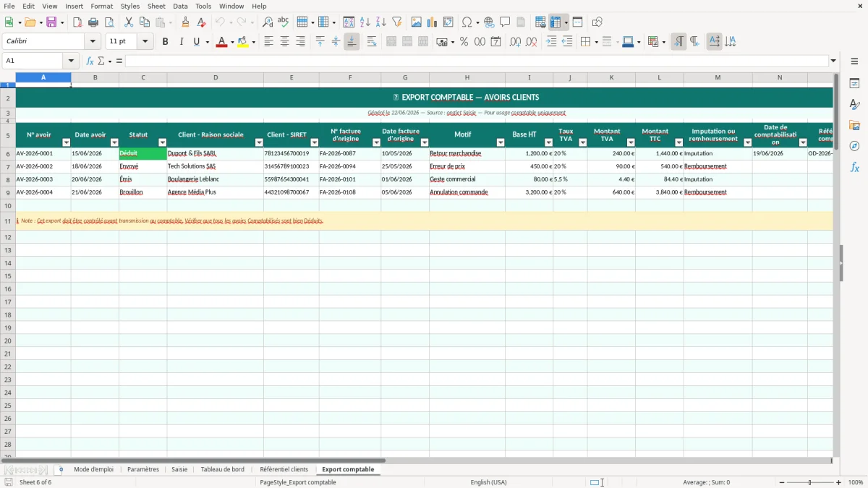Open the Function Wizard fx icon
868x488 pixels.
(x=90, y=61)
